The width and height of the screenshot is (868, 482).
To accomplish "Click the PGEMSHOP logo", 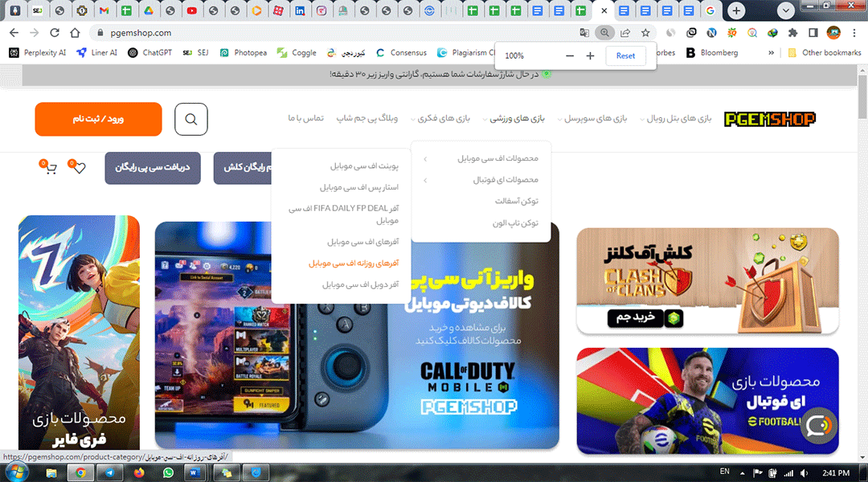I will 768,118.
